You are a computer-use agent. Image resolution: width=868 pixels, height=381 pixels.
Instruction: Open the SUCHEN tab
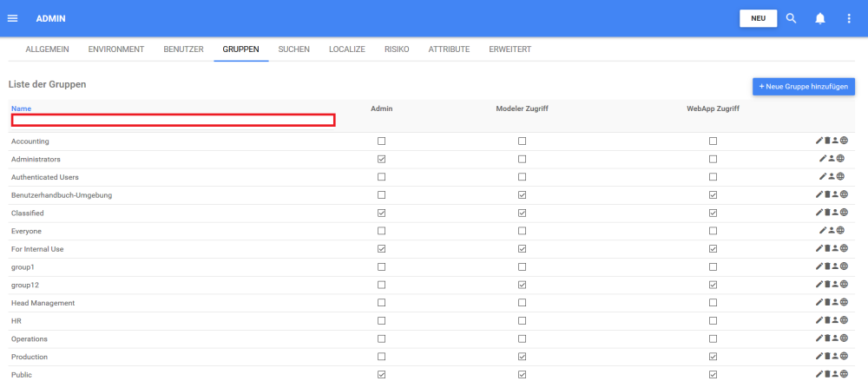(x=294, y=49)
